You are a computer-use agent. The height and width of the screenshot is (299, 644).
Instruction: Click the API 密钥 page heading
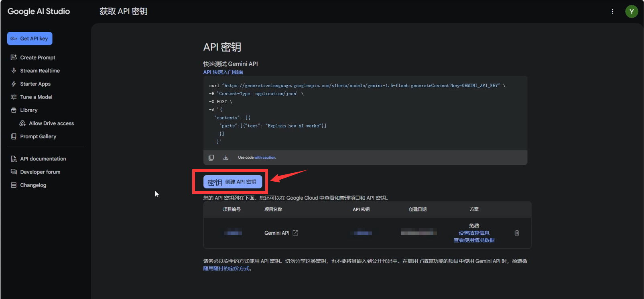(222, 47)
